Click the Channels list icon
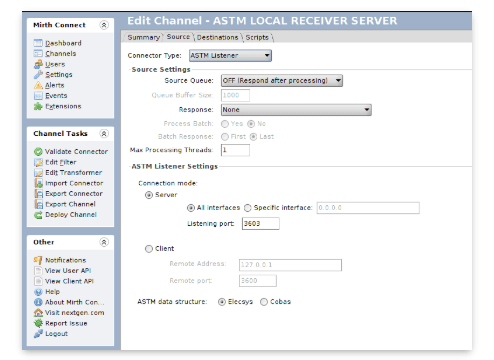This screenshot has width=494, height=360. [38, 53]
